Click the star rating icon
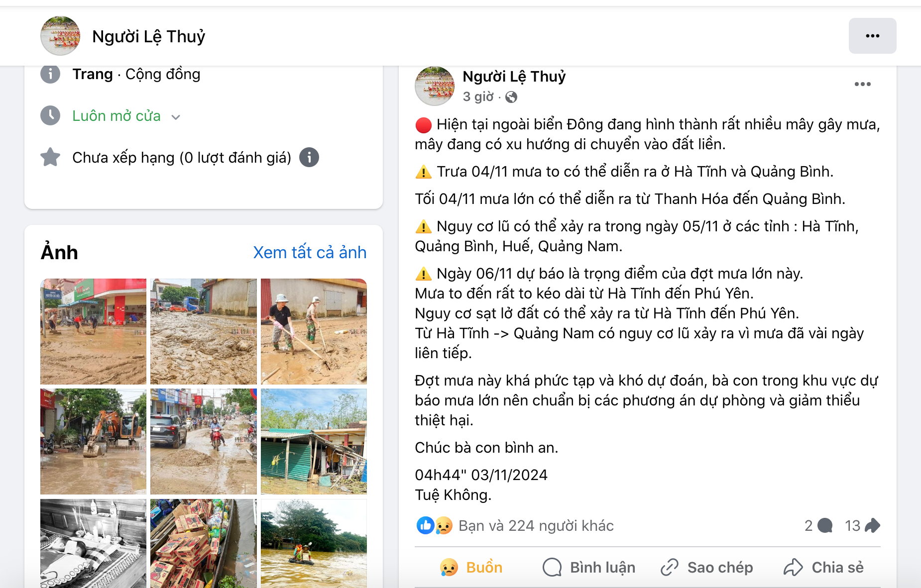The height and width of the screenshot is (588, 921). tap(50, 157)
